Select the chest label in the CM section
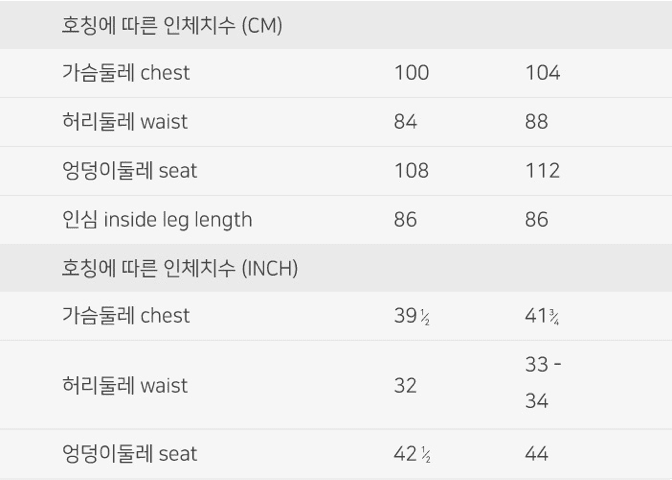This screenshot has width=672, height=480. coord(126,72)
